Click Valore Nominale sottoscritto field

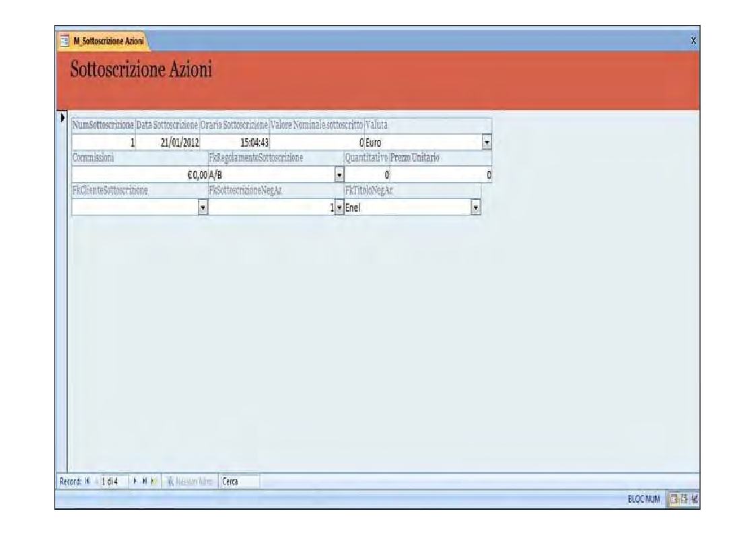(317, 142)
